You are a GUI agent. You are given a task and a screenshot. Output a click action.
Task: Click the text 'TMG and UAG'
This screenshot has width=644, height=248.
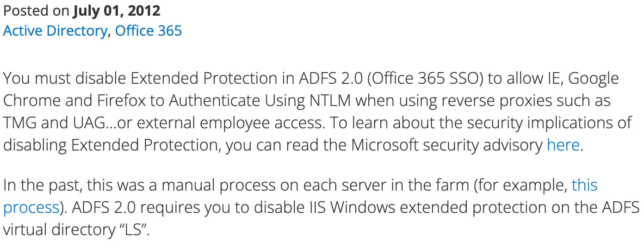pos(58,123)
